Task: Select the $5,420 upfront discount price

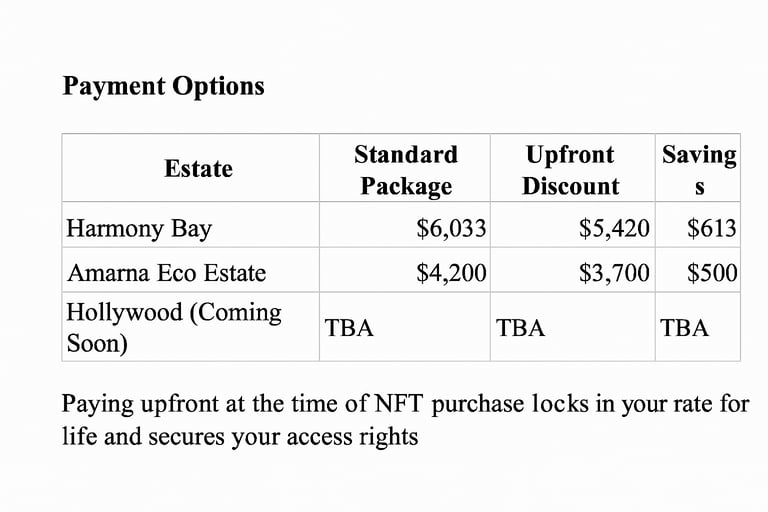Action: (614, 228)
